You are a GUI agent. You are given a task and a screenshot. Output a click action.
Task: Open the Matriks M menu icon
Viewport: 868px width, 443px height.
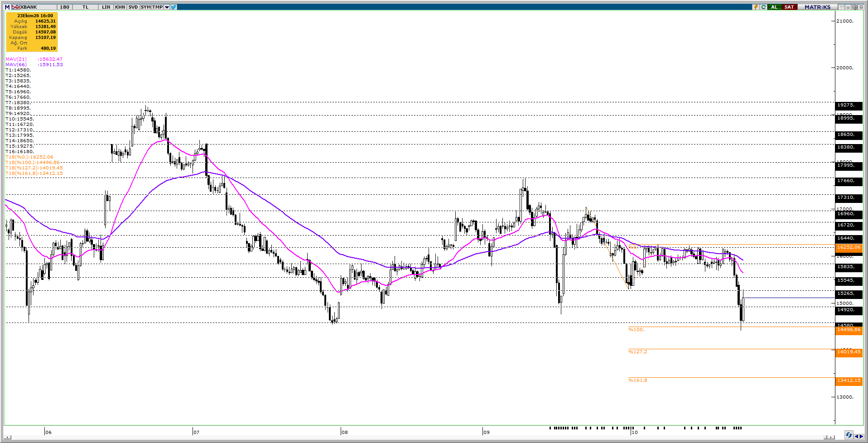coord(7,7)
